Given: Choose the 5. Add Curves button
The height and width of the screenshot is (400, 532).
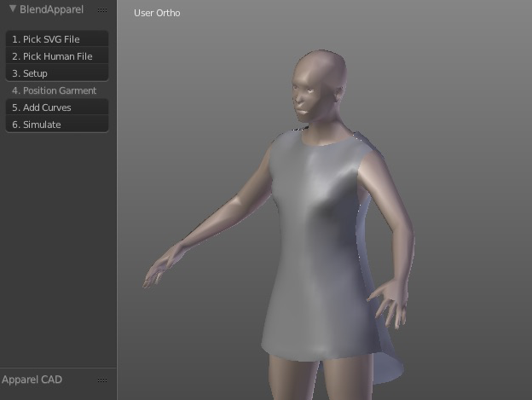Looking at the screenshot, I should [x=57, y=107].
